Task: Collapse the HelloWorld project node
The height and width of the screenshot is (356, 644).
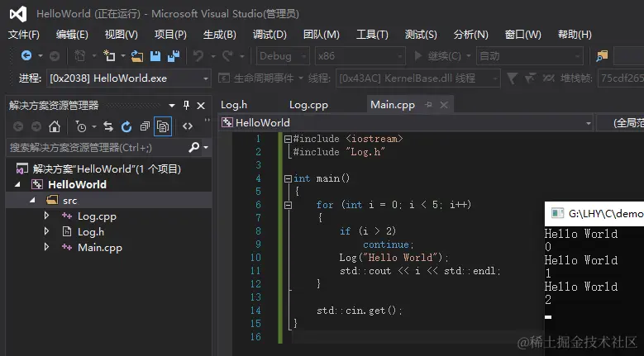Action: [x=17, y=184]
